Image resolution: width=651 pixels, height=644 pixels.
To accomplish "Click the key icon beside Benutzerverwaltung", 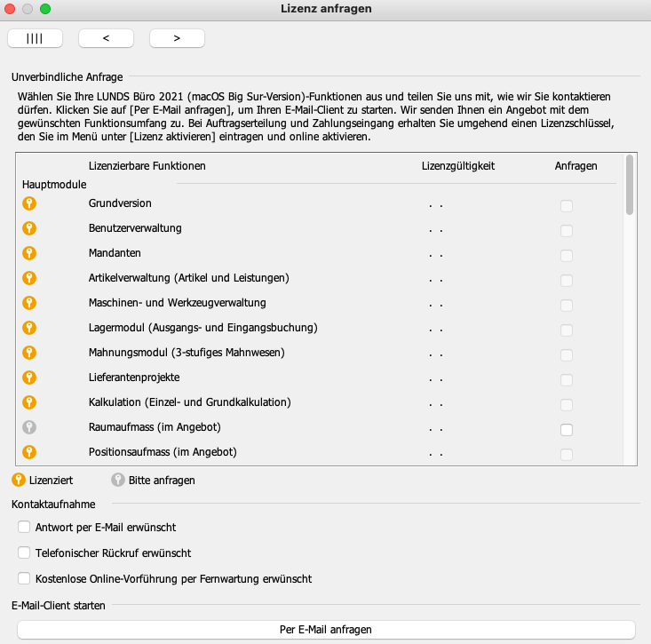I will (x=29, y=228).
